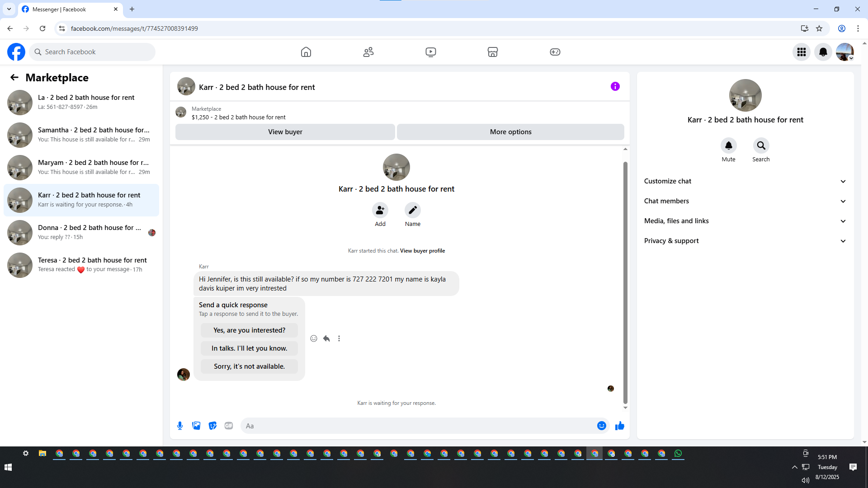
Task: Open Facebook Marketplace from the top nav
Action: [493, 52]
